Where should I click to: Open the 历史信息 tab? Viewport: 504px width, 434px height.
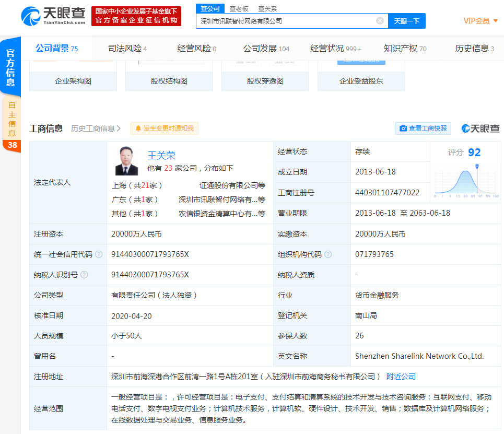[474, 49]
